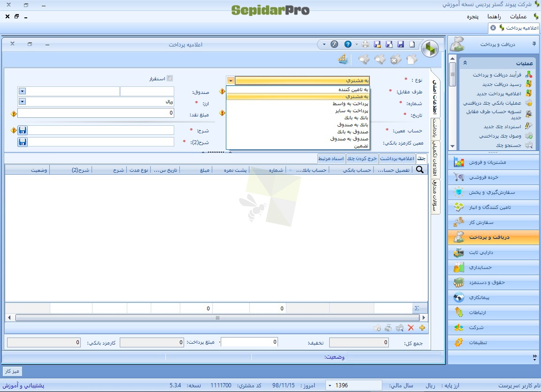Click the sidebar operations scroll-down arrow

coord(453,146)
